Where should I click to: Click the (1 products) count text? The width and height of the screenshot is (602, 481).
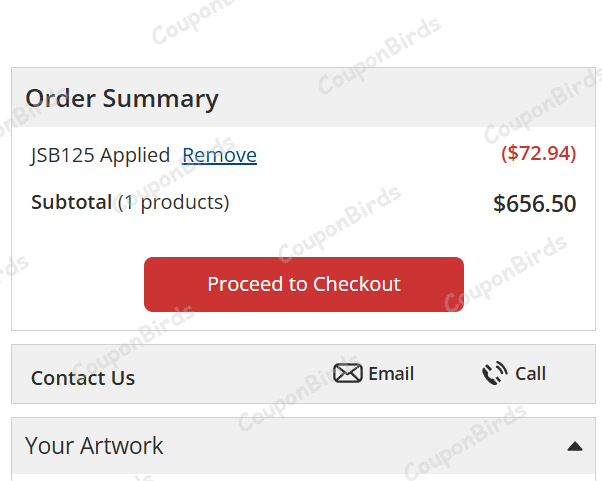pyautogui.click(x=173, y=202)
